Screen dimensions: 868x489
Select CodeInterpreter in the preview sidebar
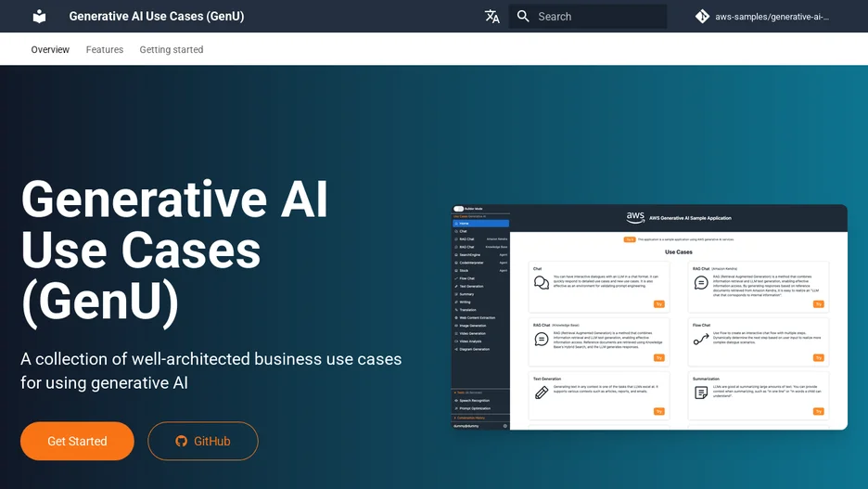(x=480, y=263)
